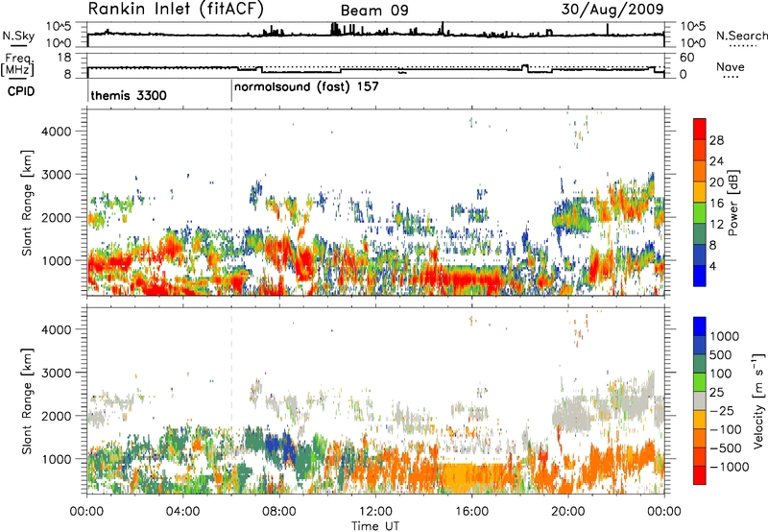Click the '20' power colorbar value
Image resolution: width=768 pixels, height=532 pixels.
point(716,182)
